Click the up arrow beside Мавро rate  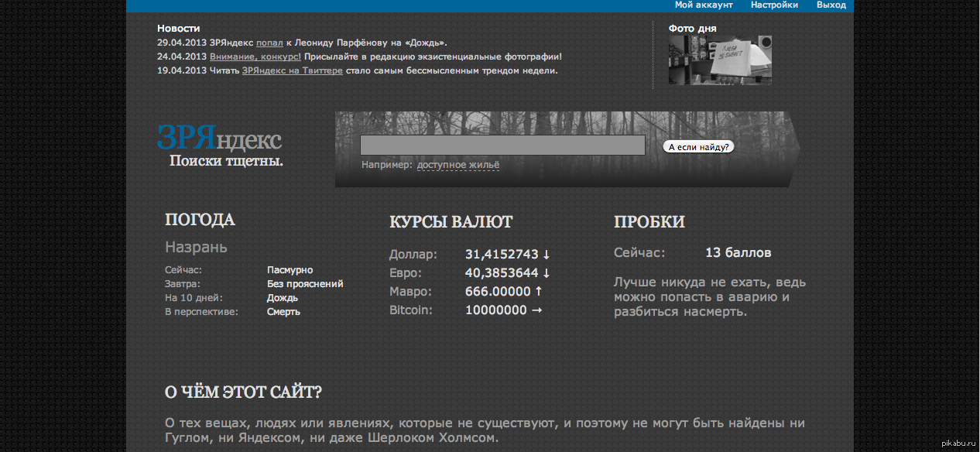click(539, 292)
